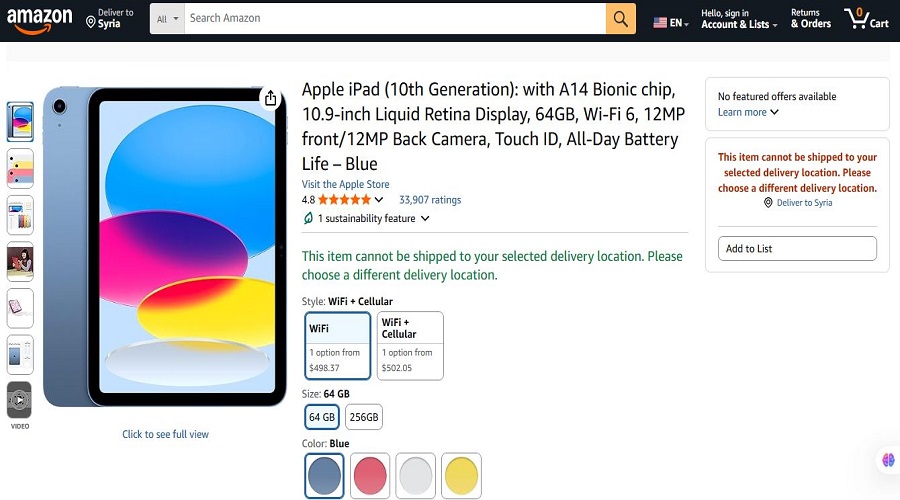Open the shopping cart

tap(865, 19)
